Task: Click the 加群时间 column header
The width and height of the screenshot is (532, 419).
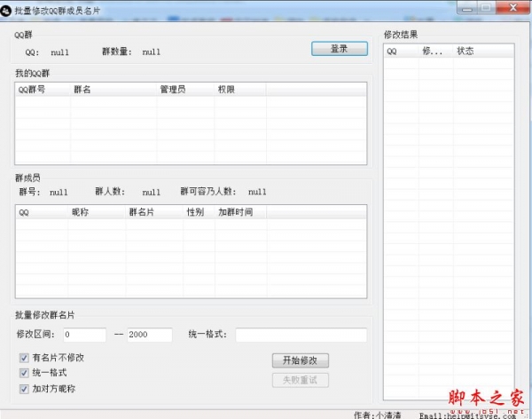Action: 240,212
